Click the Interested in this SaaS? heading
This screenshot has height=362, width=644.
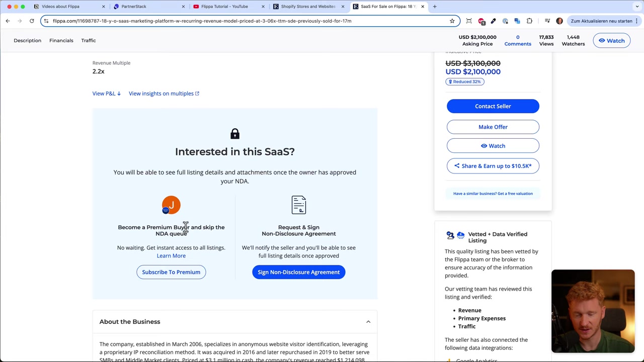coord(235,151)
